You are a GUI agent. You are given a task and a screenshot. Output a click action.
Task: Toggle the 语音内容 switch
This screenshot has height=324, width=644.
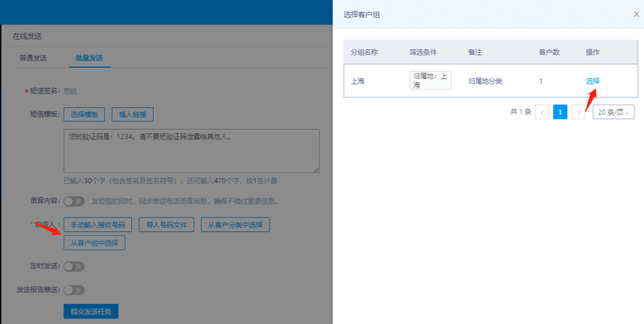pos(74,201)
